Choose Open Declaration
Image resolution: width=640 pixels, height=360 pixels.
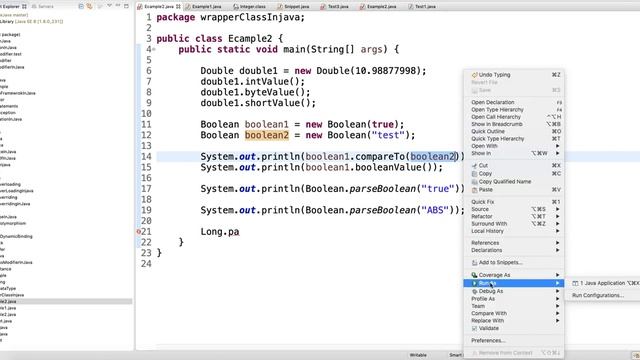514,102
